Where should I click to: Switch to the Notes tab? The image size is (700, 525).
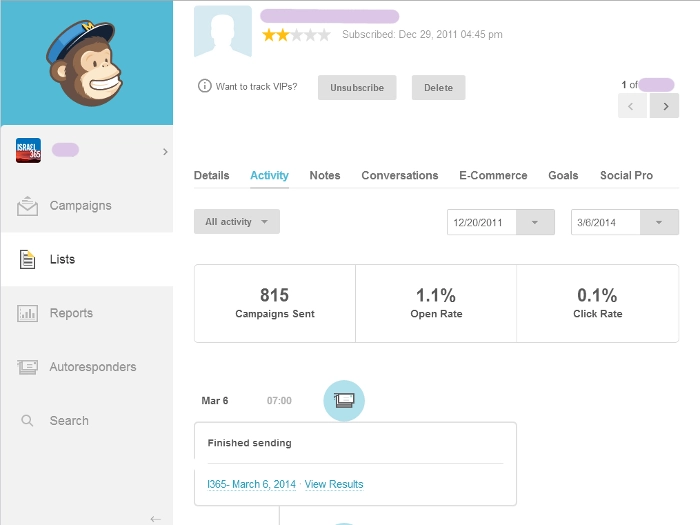325,175
